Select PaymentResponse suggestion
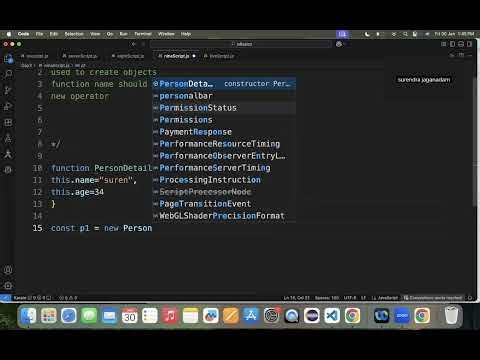This screenshot has height=360, width=480. (224, 132)
